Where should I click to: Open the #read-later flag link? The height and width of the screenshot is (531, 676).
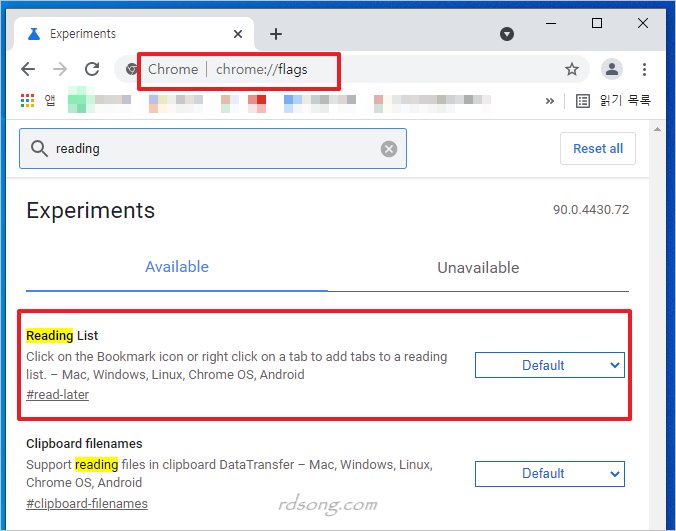57,395
